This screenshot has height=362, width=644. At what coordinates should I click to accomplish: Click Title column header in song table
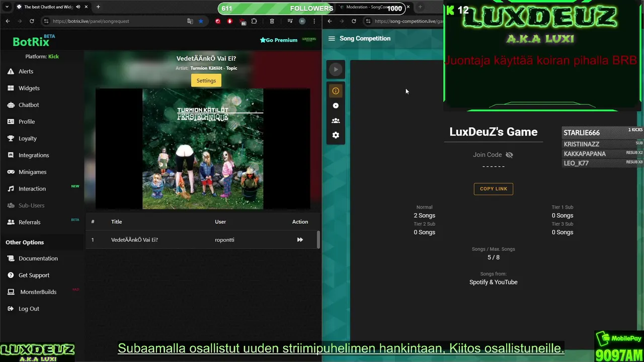click(116, 222)
